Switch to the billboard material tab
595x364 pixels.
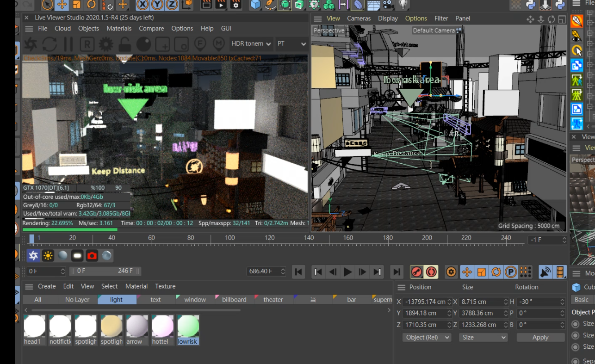click(x=234, y=300)
